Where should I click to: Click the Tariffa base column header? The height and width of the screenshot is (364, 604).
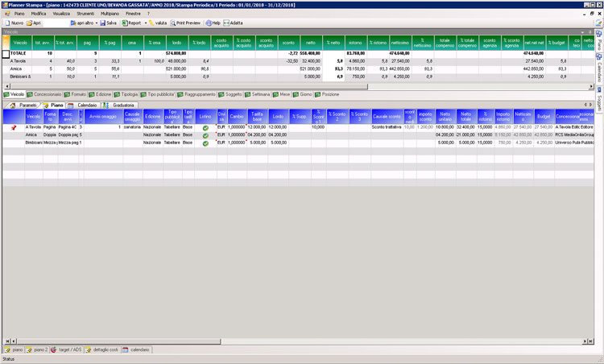tap(257, 117)
